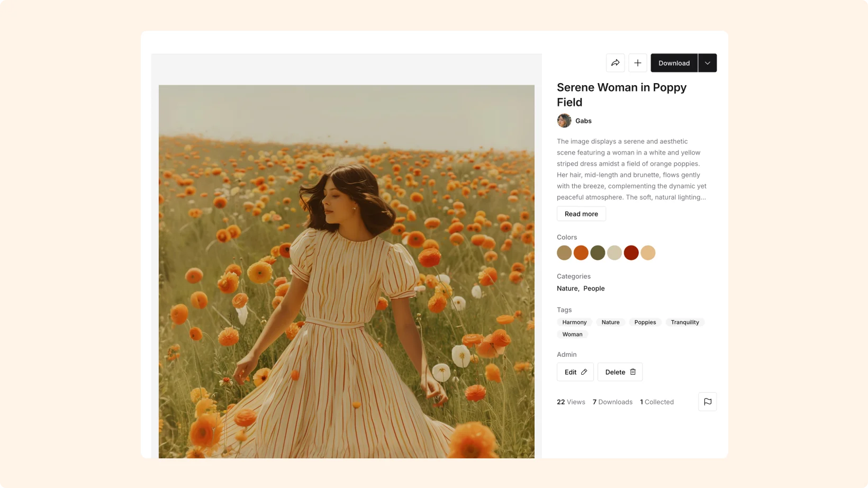Click the Woman tag
The image size is (868, 488).
pos(572,335)
